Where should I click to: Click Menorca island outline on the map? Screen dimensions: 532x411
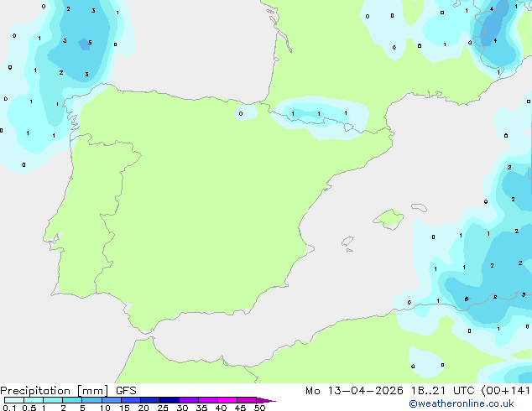click(x=419, y=207)
